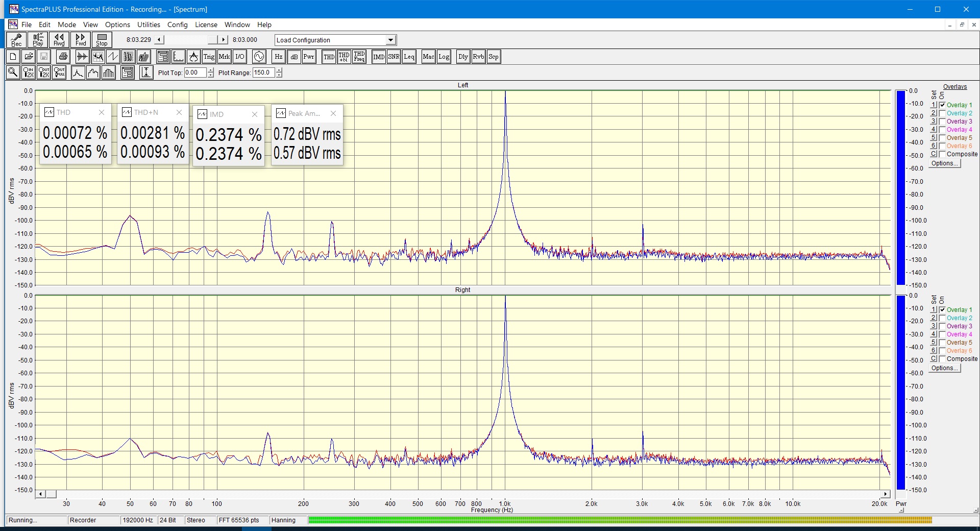Viewport: 980px width, 531px height.
Task: Click the Mrk markers toolbar button
Action: 224,57
